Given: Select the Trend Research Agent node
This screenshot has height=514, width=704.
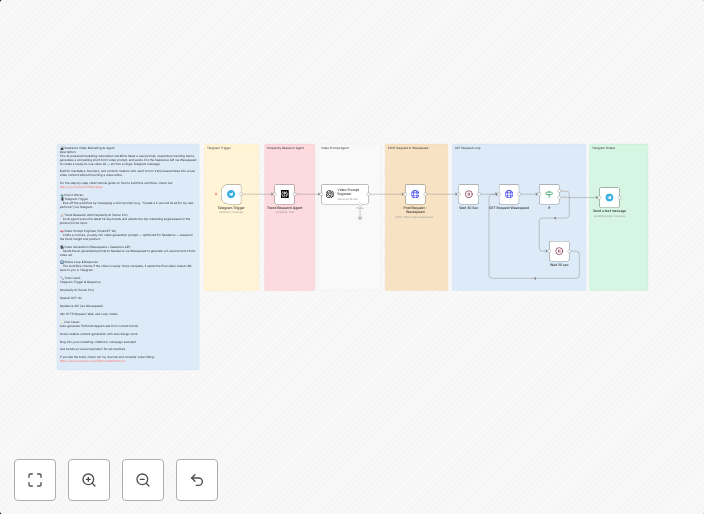Looking at the screenshot, I should click(285, 194).
